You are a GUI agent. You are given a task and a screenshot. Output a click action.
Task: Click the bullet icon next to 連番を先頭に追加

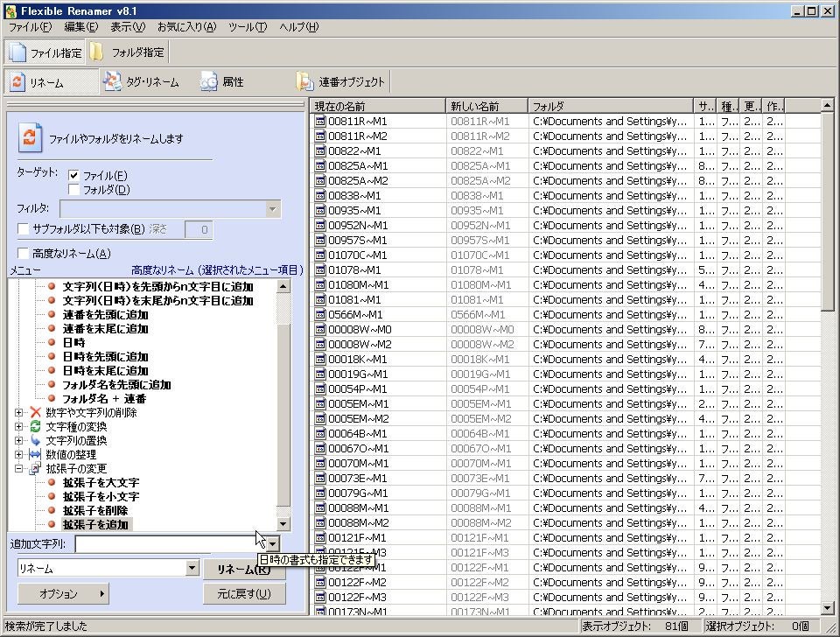tap(52, 314)
